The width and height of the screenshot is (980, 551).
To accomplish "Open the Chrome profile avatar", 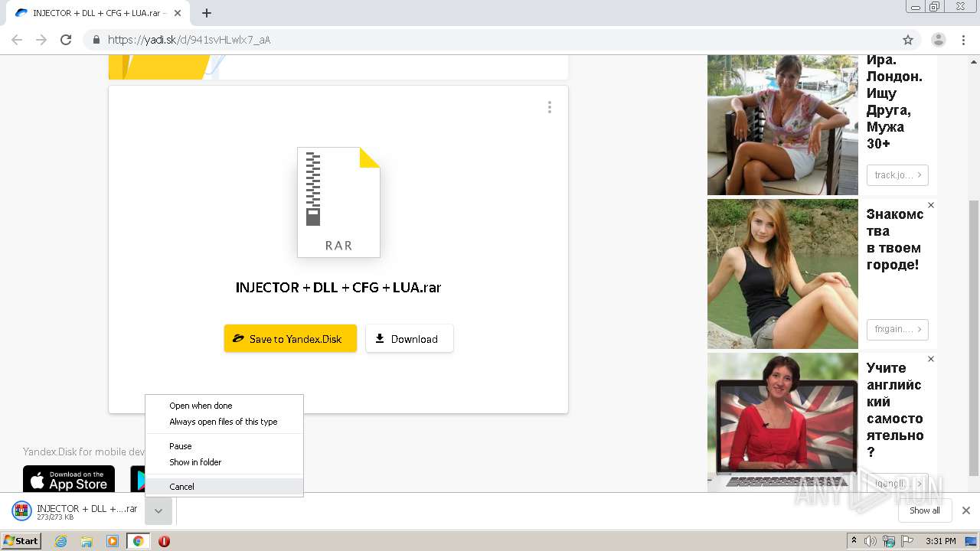I will click(939, 40).
